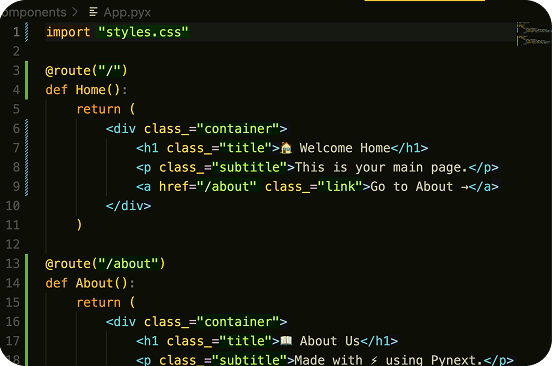This screenshot has height=366, width=552.
Task: Click "Made with" subtitle text on line 18
Action: click(x=328, y=360)
